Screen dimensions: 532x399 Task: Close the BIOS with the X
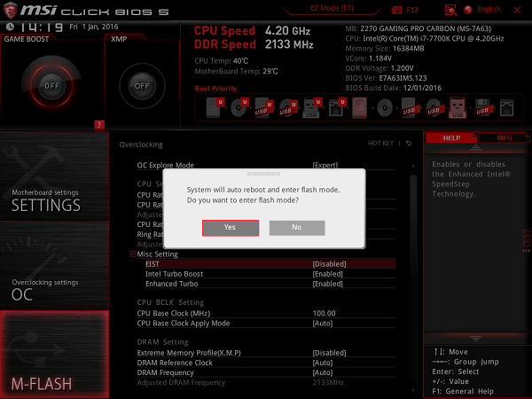coord(517,10)
